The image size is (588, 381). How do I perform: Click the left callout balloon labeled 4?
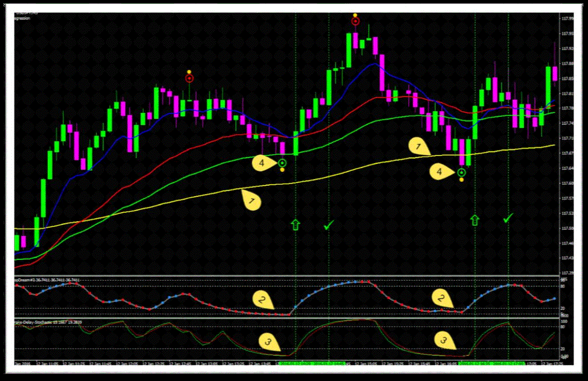[262, 163]
